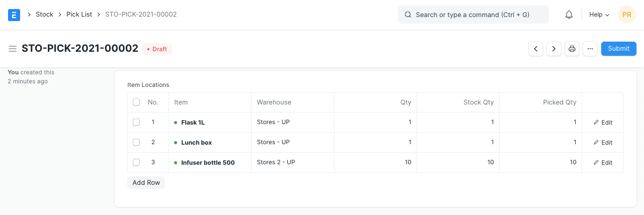Viewport: 644px width, 215px height.
Task: Click the ERPNext home logo icon
Action: click(14, 15)
